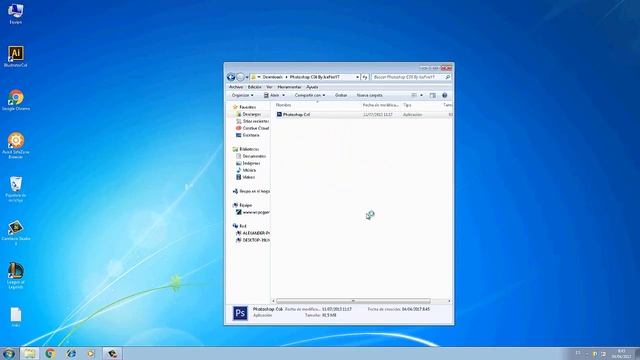640x360 pixels.
Task: Open the Ver menu
Action: tap(269, 87)
